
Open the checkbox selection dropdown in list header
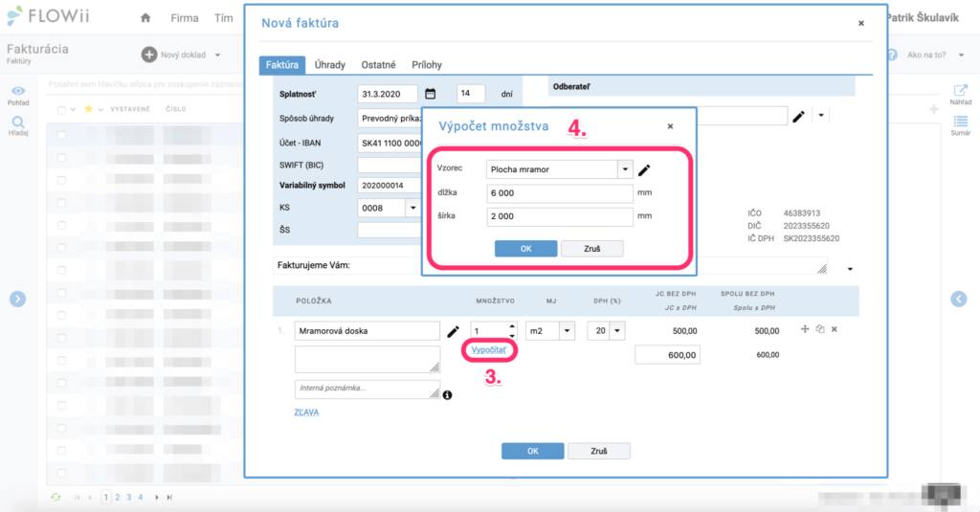(73, 110)
